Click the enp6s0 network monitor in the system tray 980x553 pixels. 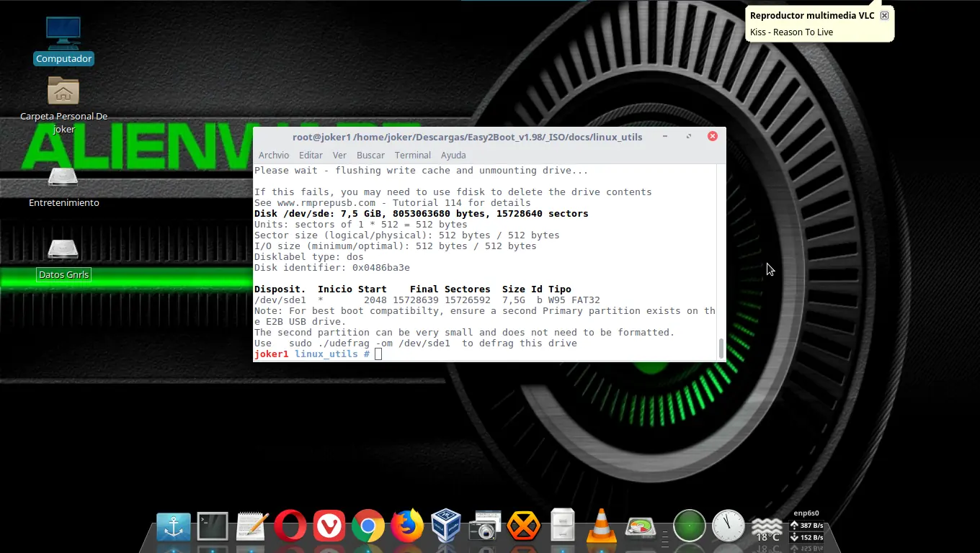806,526
